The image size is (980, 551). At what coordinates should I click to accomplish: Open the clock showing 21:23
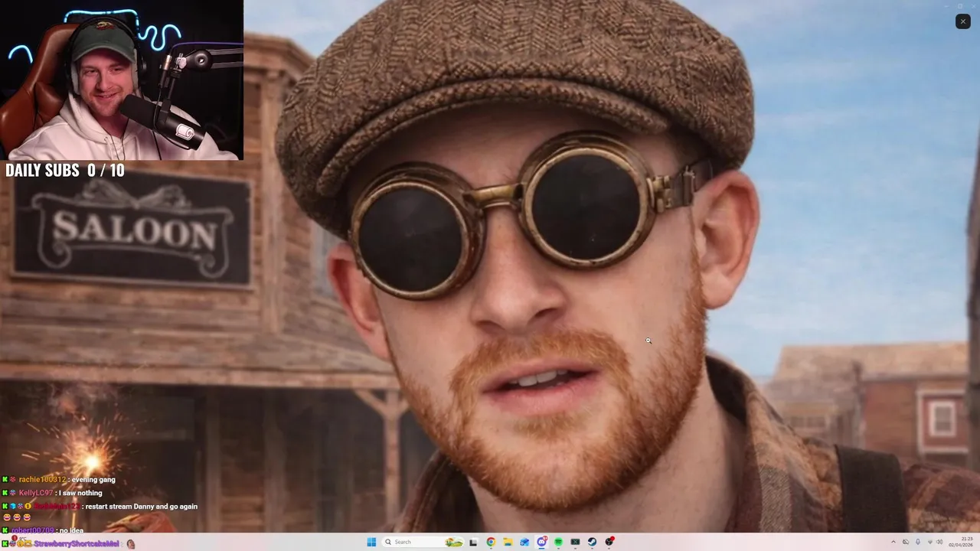(x=960, y=542)
